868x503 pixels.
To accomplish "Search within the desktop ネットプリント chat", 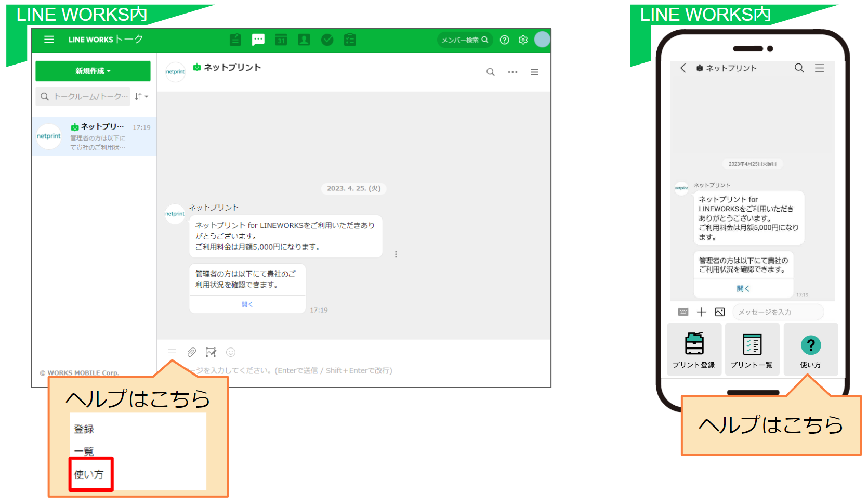I will (491, 72).
